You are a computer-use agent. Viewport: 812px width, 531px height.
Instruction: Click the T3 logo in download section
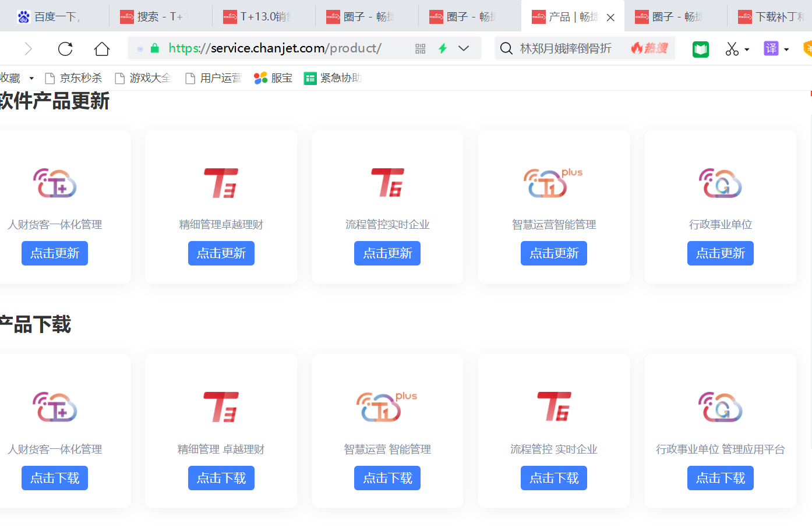pos(221,406)
